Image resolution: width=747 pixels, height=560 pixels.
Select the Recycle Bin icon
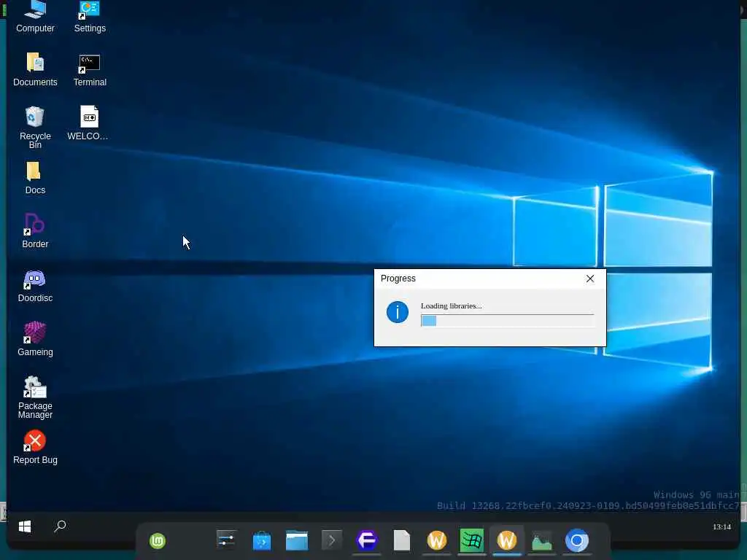click(35, 127)
